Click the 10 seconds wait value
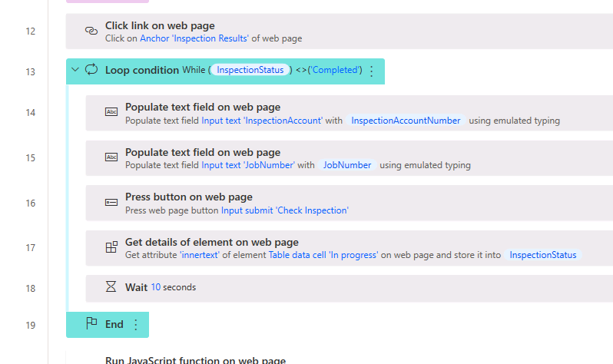Screen dimensions: 613x364 coord(155,287)
